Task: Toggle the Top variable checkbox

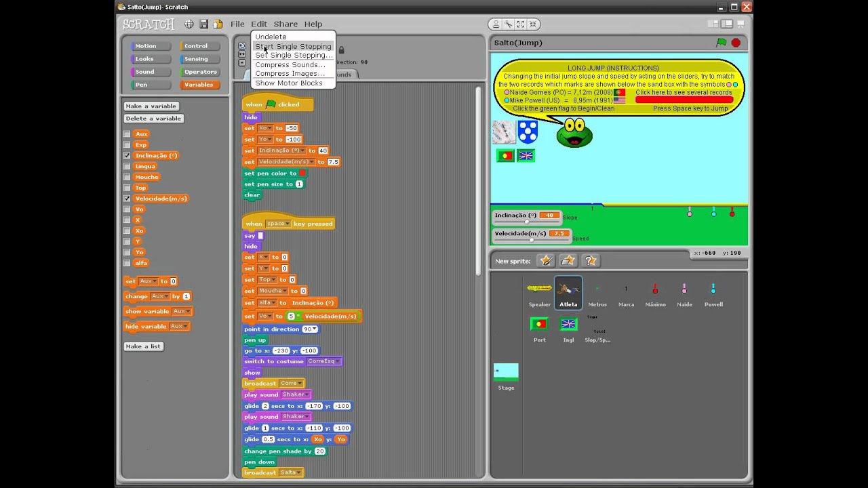Action: pyautogui.click(x=127, y=188)
